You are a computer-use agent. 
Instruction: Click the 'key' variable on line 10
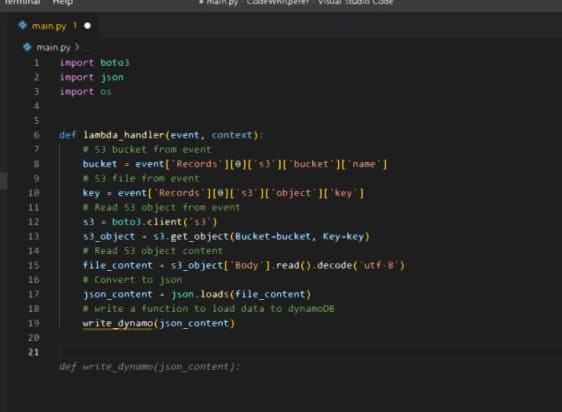pos(91,193)
